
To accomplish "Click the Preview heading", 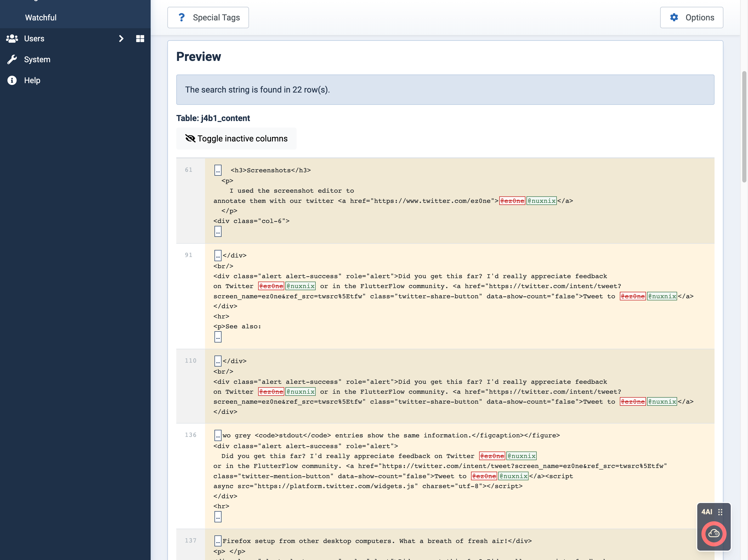I will (x=199, y=56).
